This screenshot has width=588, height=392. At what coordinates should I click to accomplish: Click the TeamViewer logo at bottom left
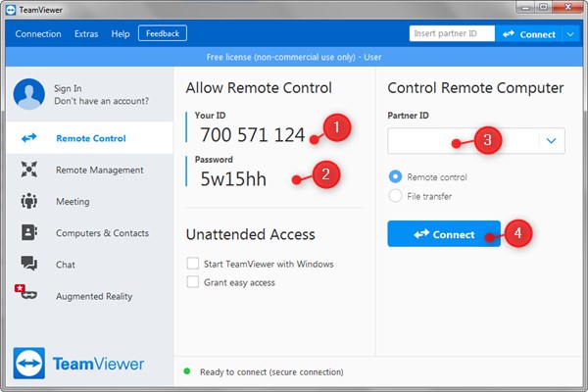pyautogui.click(x=79, y=363)
